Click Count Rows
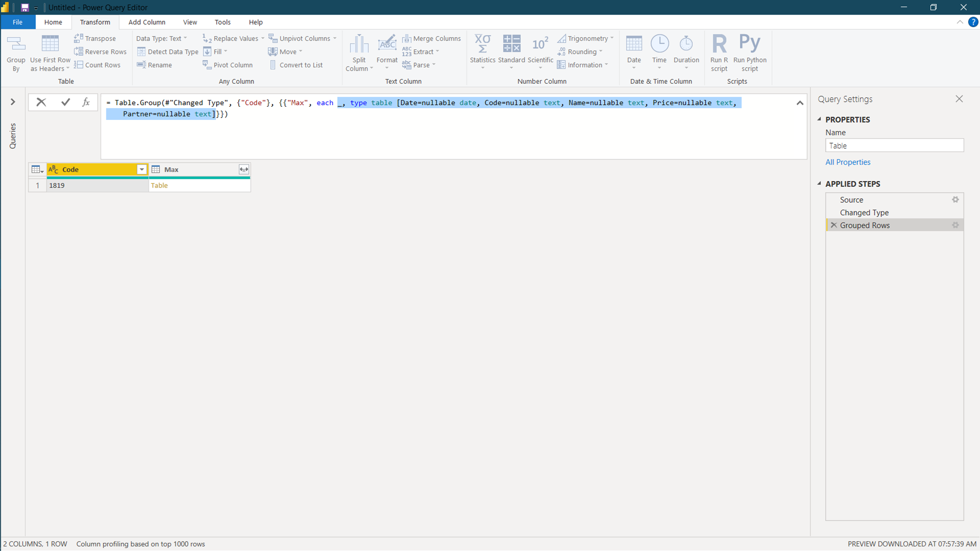 [97, 65]
